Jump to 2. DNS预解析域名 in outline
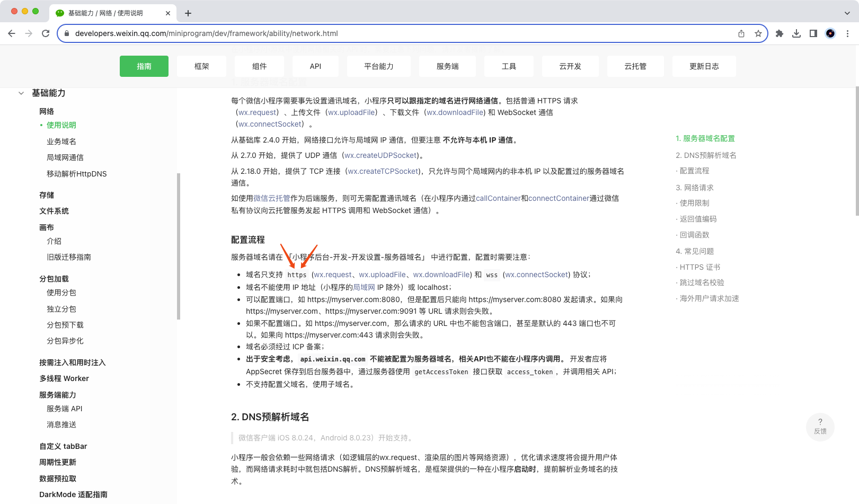 click(x=706, y=155)
